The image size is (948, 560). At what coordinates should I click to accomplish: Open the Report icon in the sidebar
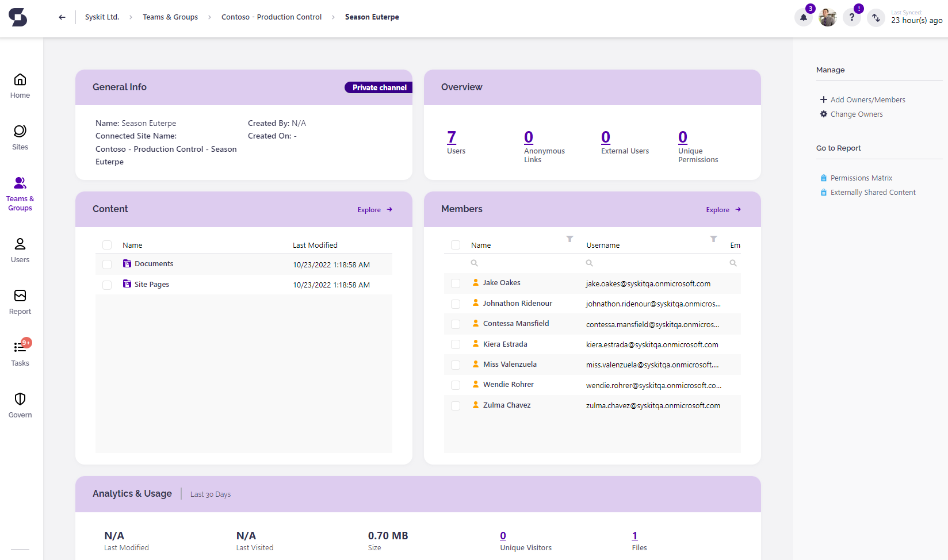[x=20, y=300]
